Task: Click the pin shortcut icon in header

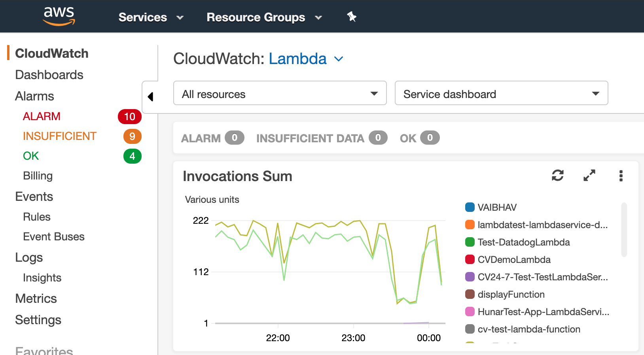Action: coord(351,17)
